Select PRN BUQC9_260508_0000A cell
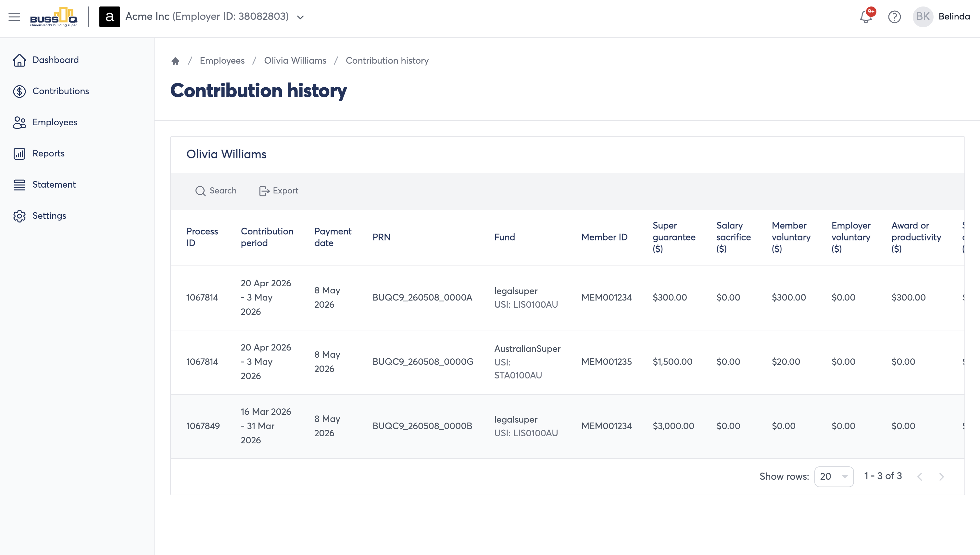This screenshot has height=555, width=980. tap(422, 297)
